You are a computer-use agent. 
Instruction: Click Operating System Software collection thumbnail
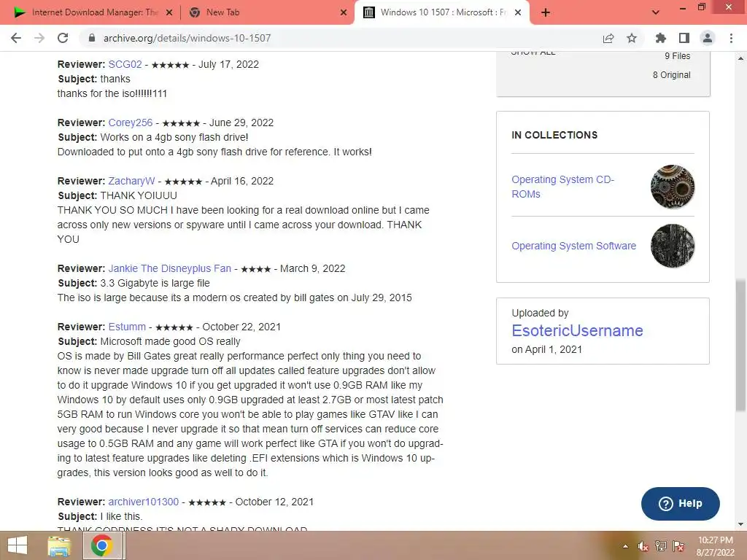(672, 246)
